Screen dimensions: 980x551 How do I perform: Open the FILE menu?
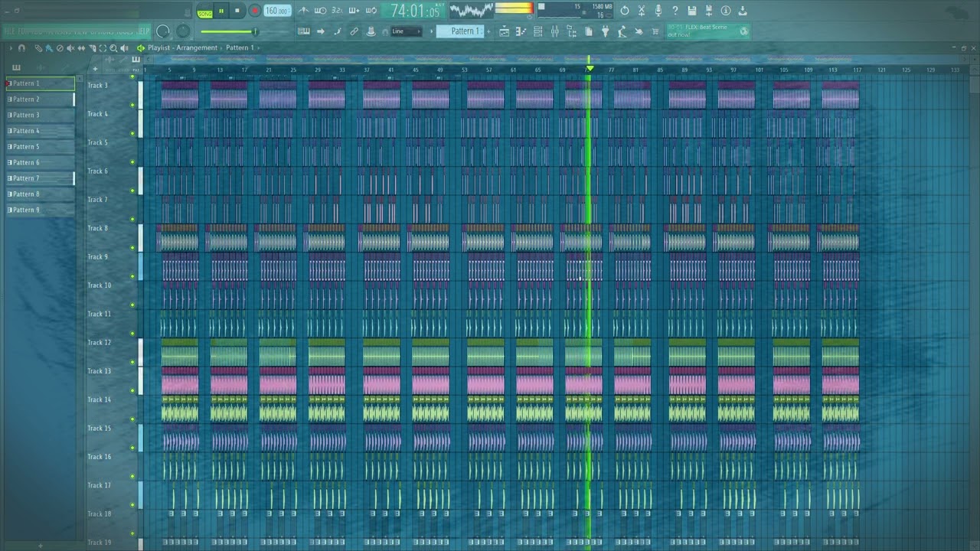coord(10,31)
